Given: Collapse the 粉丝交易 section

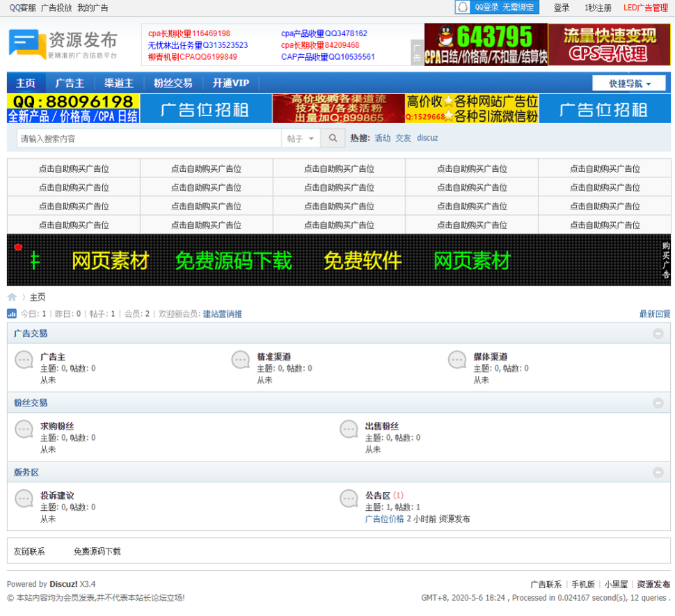Looking at the screenshot, I should click(x=658, y=403).
